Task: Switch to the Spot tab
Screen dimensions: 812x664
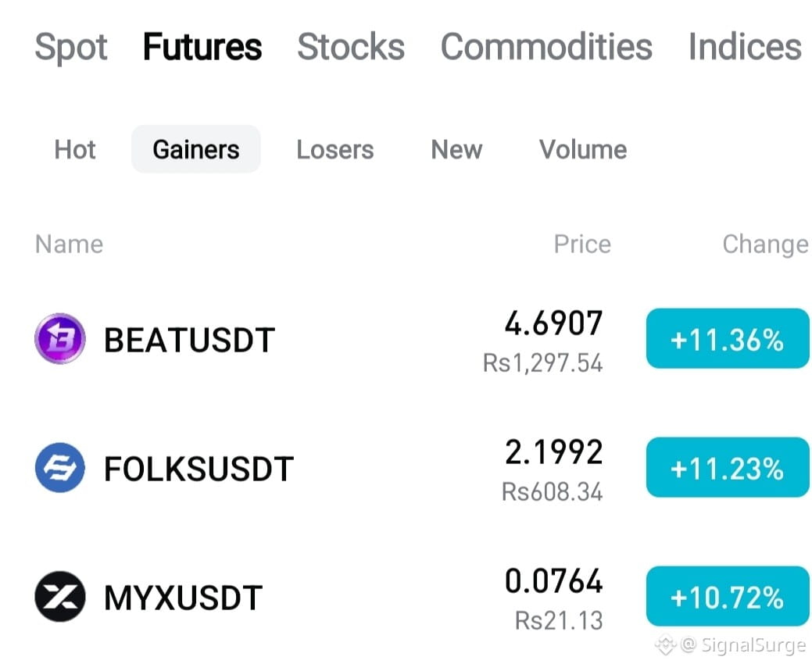Action: tap(71, 47)
